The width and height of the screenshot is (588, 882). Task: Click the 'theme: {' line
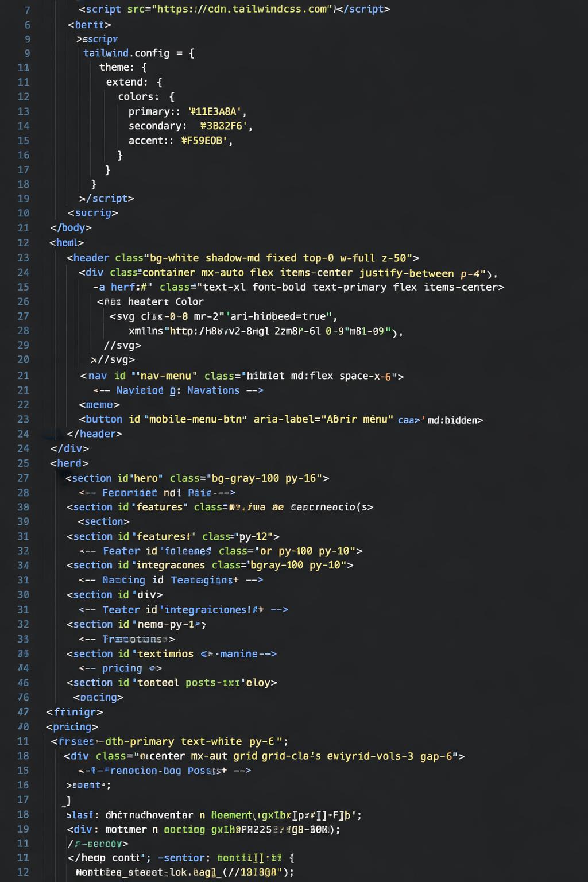click(123, 67)
